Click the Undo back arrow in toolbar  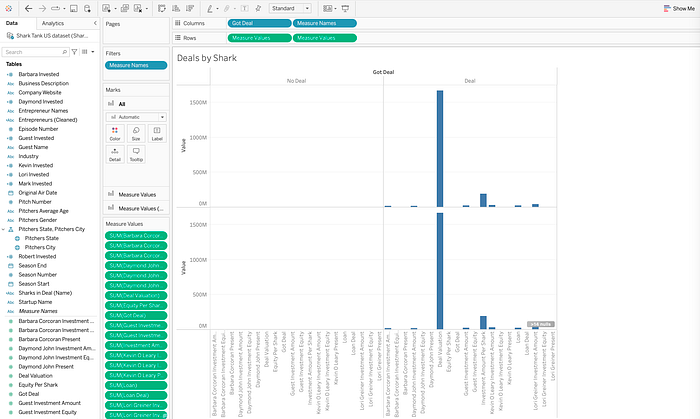pos(29,8)
